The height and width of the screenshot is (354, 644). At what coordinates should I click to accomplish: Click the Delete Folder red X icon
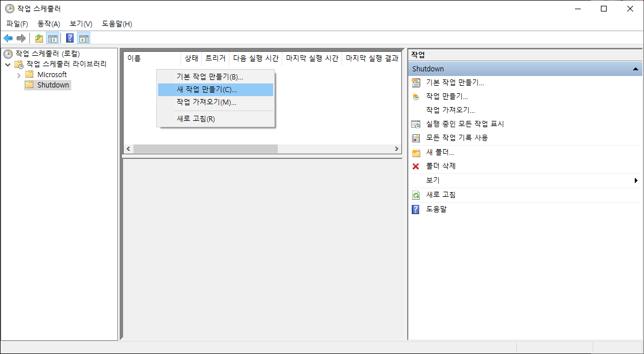pyautogui.click(x=415, y=166)
